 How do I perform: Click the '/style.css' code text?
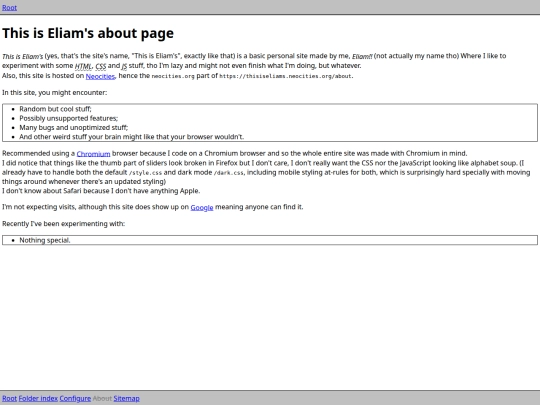click(x=145, y=173)
